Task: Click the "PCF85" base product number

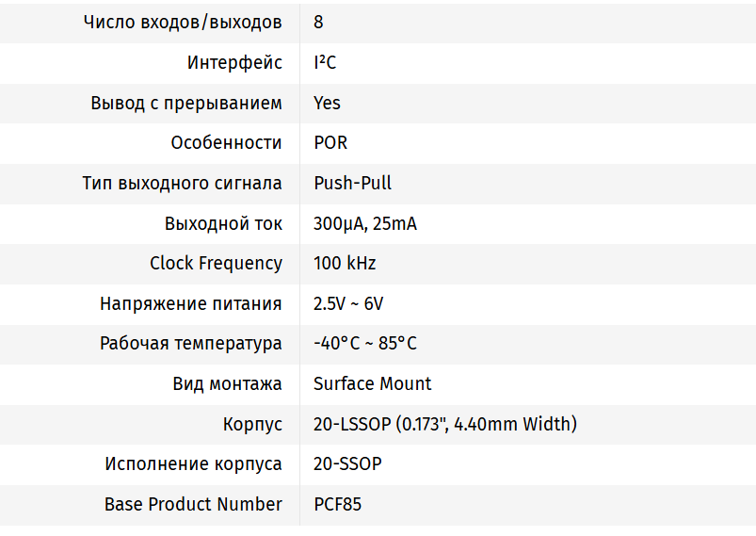Action: (337, 504)
